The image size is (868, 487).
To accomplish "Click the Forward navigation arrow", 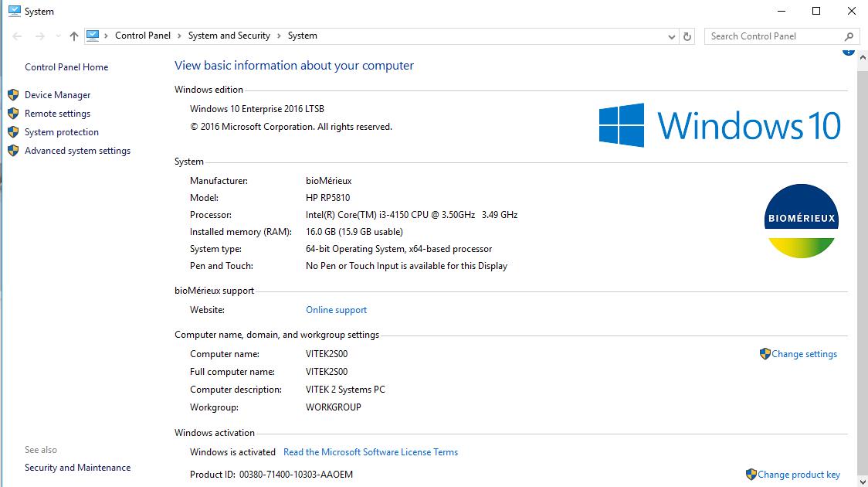I will 40,36.
